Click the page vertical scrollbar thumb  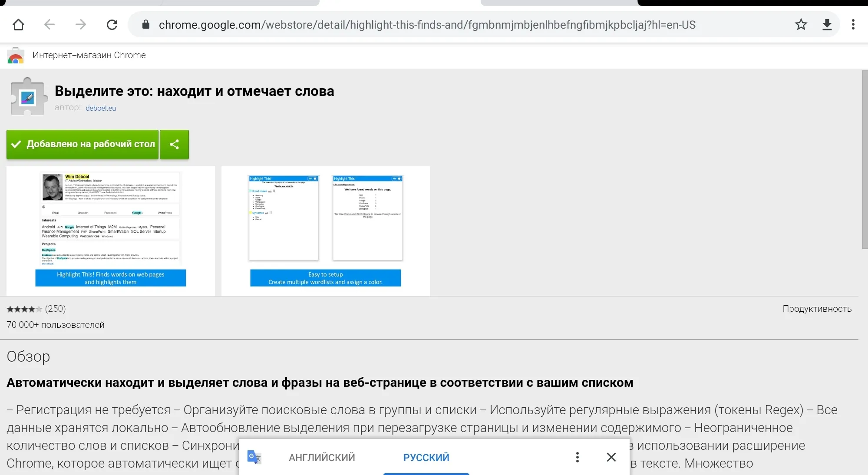click(x=865, y=160)
